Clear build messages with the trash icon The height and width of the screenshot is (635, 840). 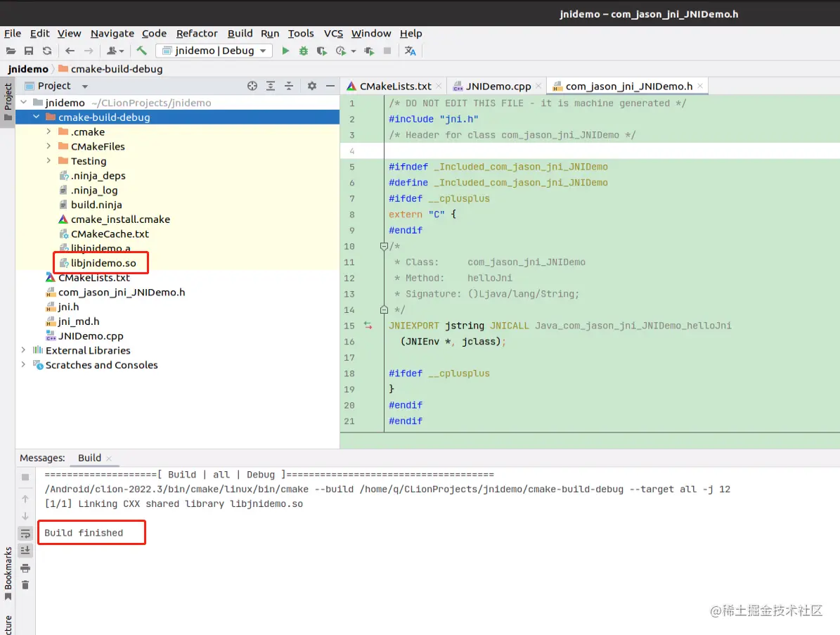pyautogui.click(x=25, y=586)
